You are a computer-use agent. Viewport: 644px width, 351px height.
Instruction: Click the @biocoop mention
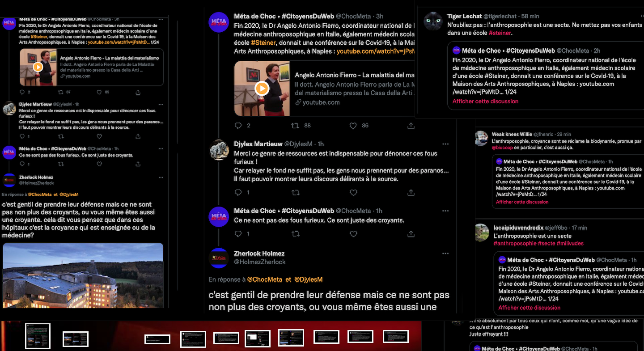point(502,148)
